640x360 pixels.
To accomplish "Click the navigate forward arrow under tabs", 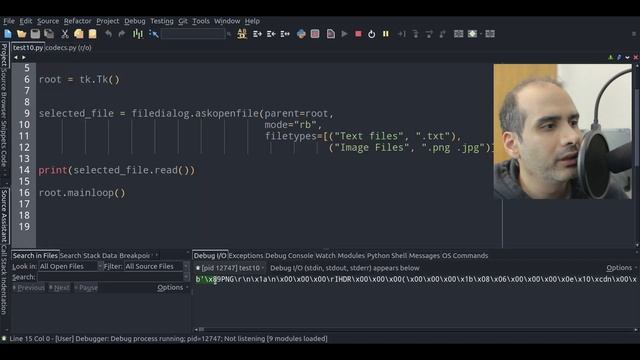I will pyautogui.click(x=23, y=58).
